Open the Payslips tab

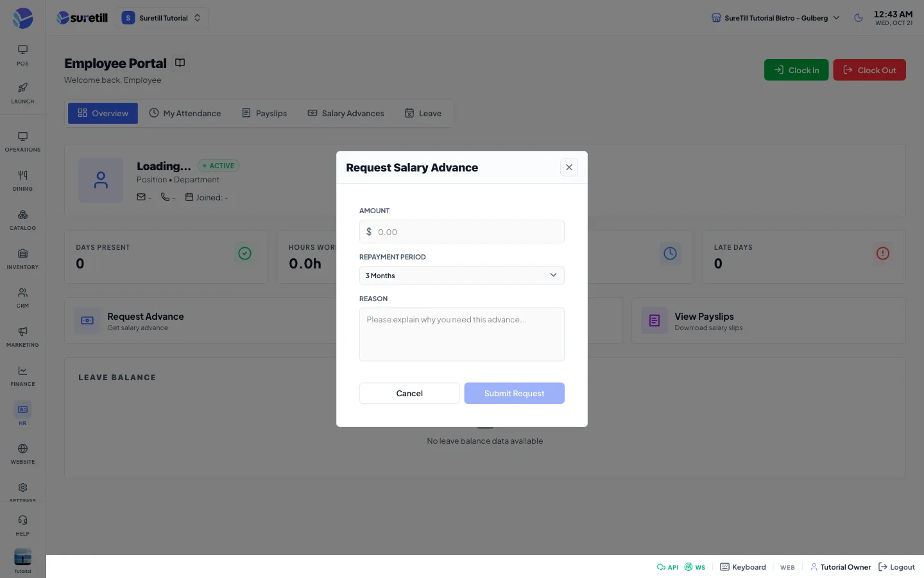[264, 113]
